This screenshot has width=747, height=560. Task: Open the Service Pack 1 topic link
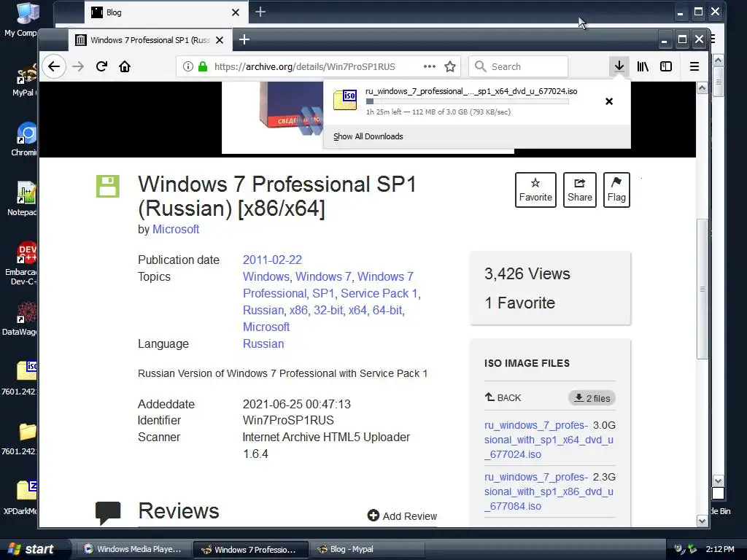tap(379, 293)
